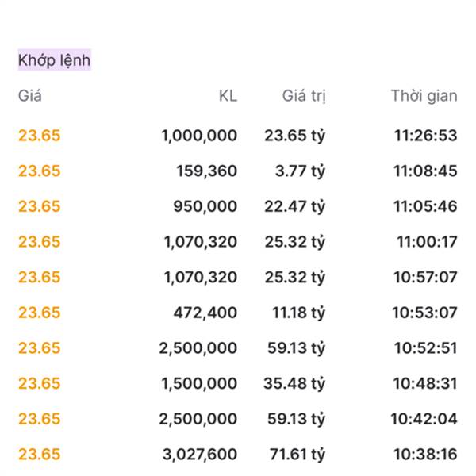476x476 pixels.
Task: Click the 472,400 volume cell
Action: coord(205,313)
